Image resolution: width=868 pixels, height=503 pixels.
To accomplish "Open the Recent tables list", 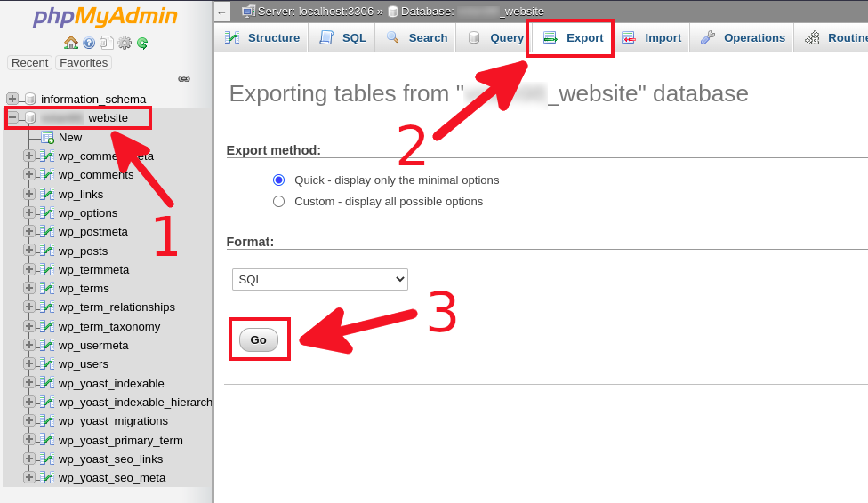I will pyautogui.click(x=30, y=62).
